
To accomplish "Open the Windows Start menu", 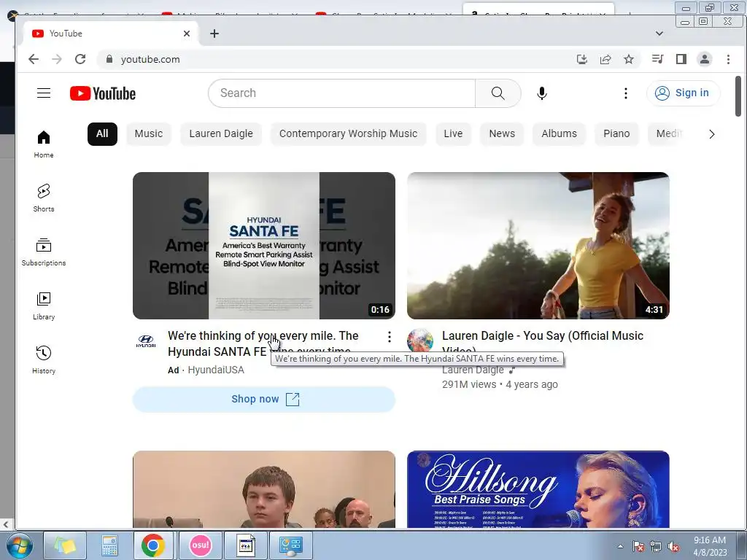I will click(19, 545).
